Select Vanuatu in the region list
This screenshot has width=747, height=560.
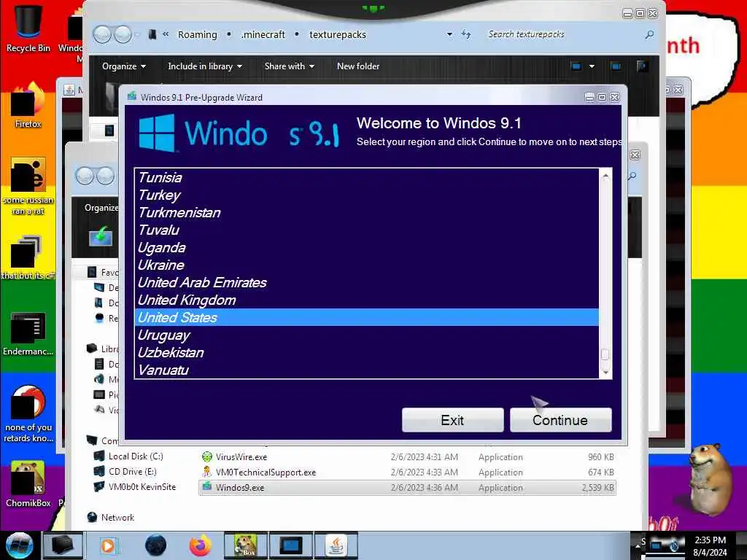[366, 370]
